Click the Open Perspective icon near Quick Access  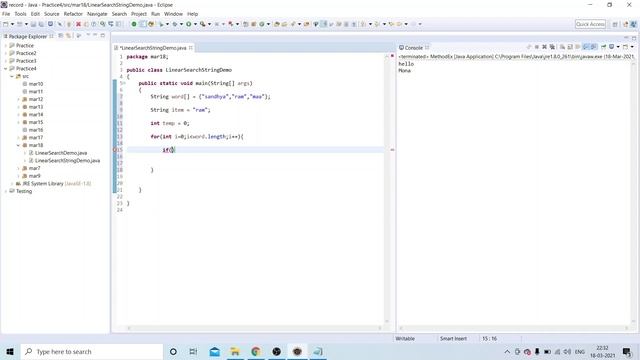coord(615,24)
